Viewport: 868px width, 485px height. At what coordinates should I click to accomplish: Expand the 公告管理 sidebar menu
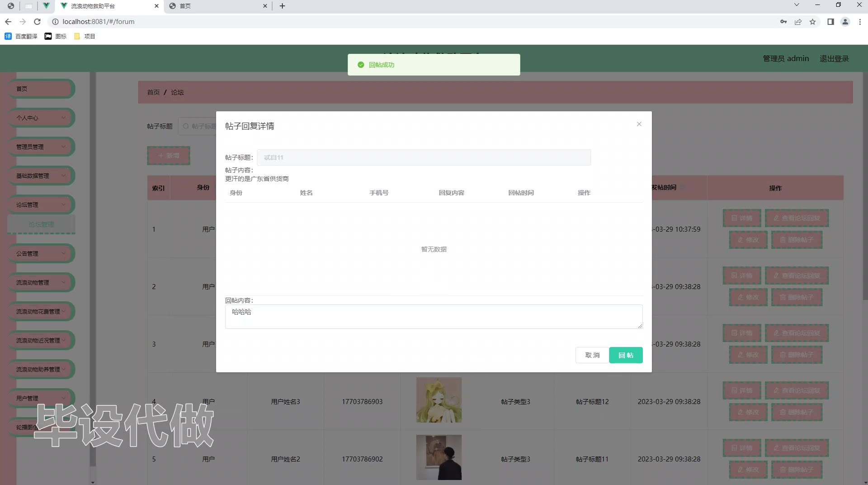(41, 253)
